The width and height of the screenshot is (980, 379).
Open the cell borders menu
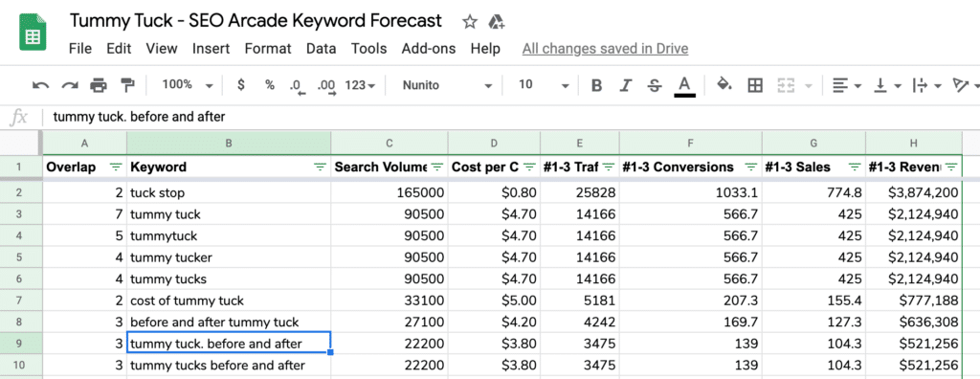(755, 85)
